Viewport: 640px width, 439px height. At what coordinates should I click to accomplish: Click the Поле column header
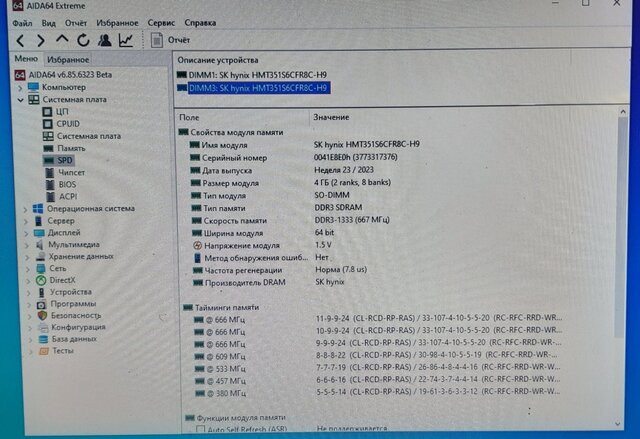(190, 118)
